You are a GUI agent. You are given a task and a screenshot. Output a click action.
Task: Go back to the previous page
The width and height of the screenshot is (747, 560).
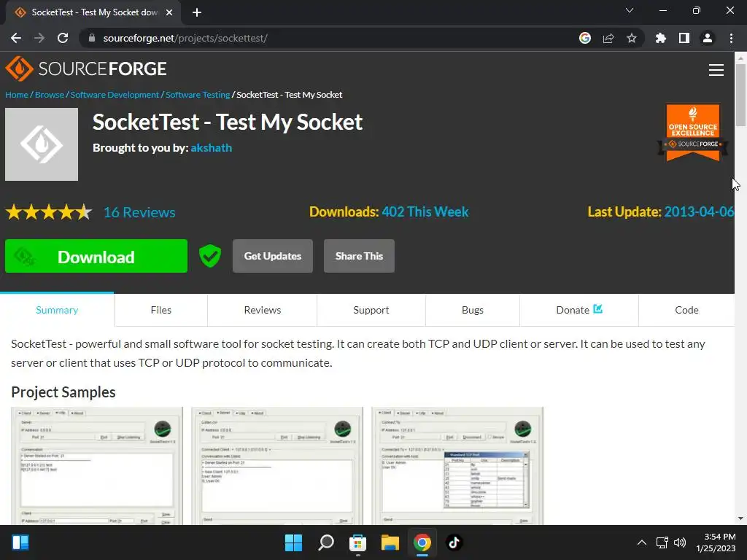(16, 38)
